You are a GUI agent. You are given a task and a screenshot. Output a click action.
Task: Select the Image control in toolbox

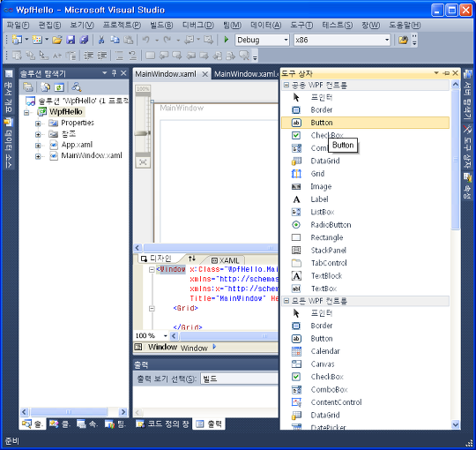tap(365, 186)
